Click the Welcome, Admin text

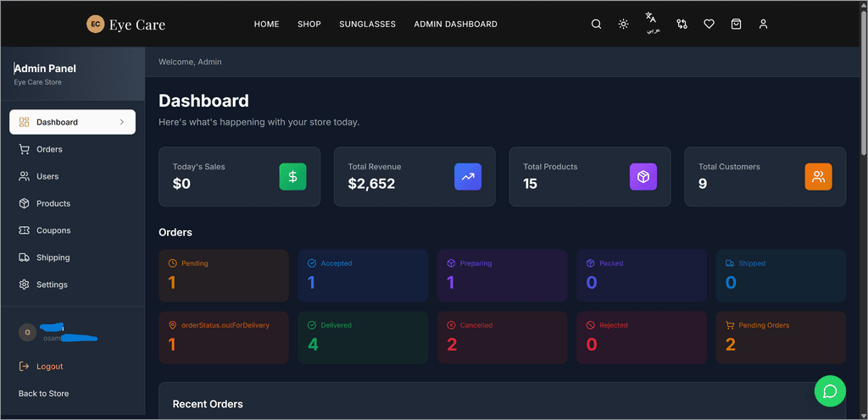point(190,62)
